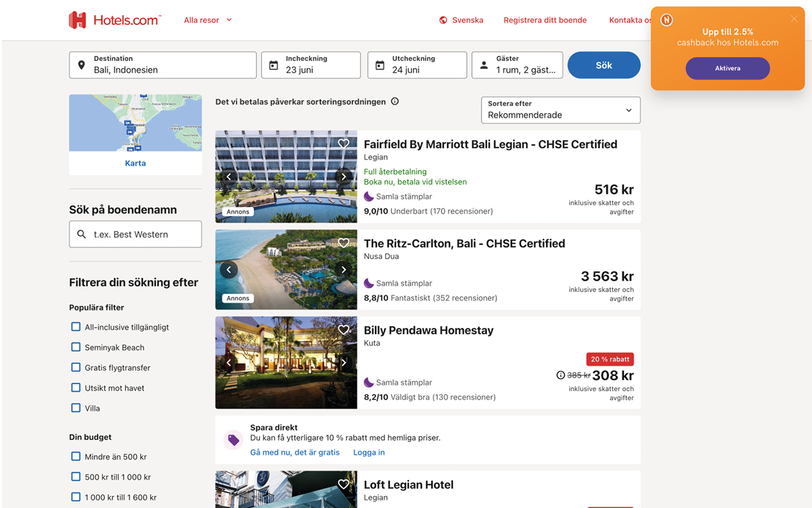
Task: Open Fairfield By Marriott Bali Legian listing title
Action: pos(490,144)
